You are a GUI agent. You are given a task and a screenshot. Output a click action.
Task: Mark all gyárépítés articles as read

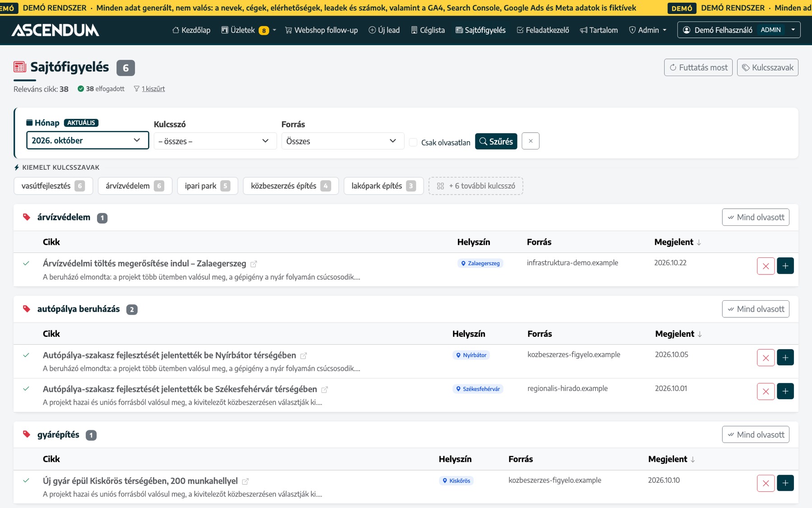pyautogui.click(x=756, y=434)
